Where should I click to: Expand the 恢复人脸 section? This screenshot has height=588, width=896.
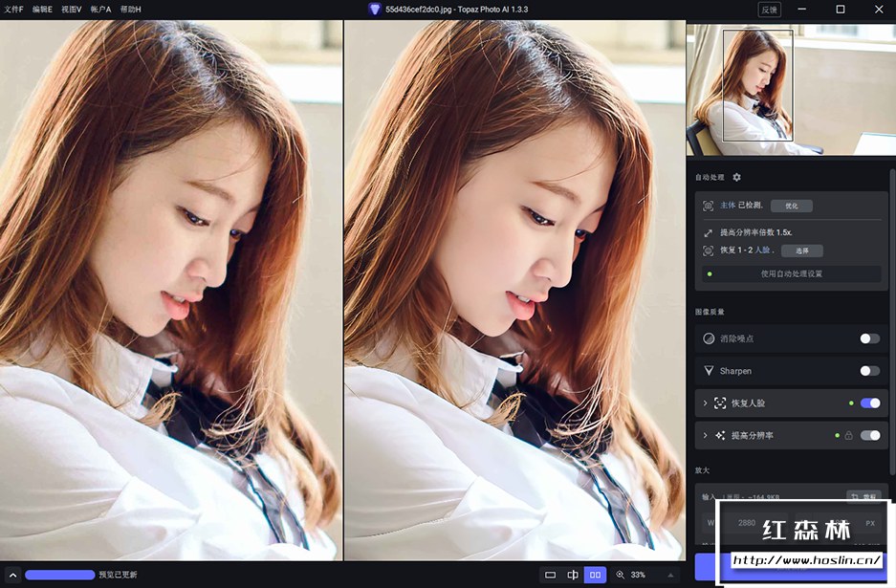(705, 403)
